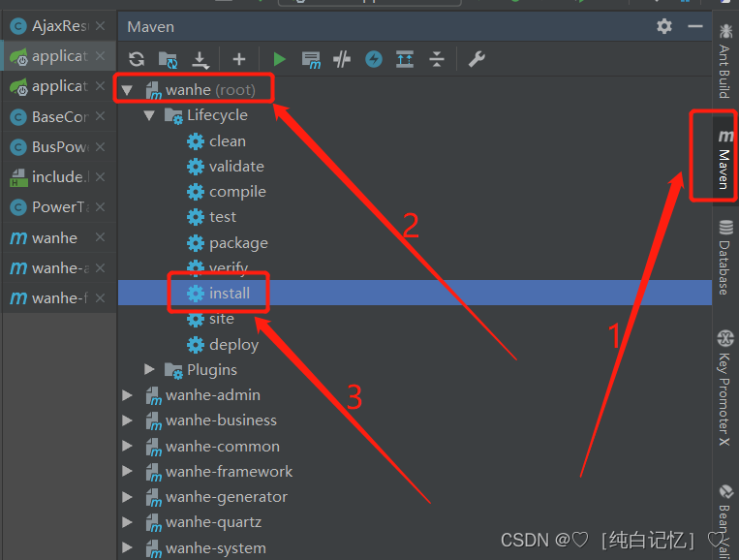The width and height of the screenshot is (739, 560).
Task: Hide the Maven tool window (minus)
Action: coord(695,26)
